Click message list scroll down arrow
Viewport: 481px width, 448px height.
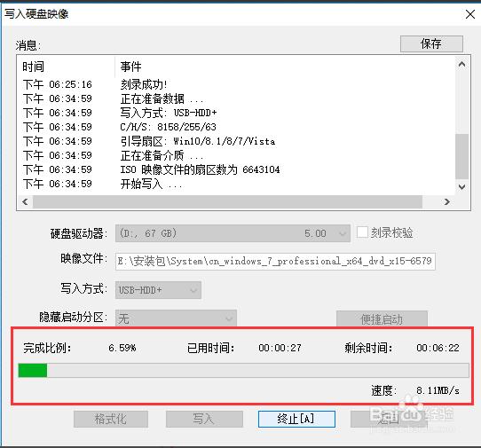coord(461,187)
